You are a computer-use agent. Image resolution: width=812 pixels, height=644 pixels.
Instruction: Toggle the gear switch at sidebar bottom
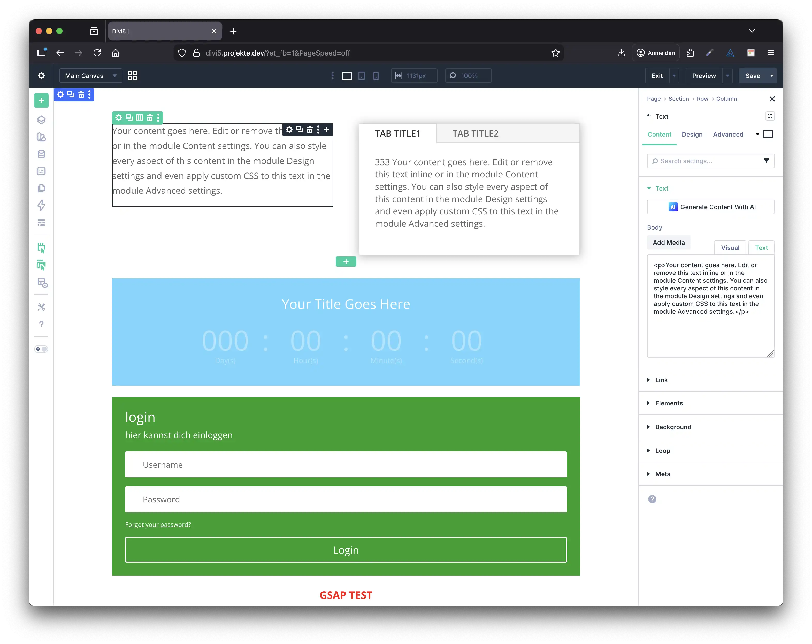[x=41, y=349]
